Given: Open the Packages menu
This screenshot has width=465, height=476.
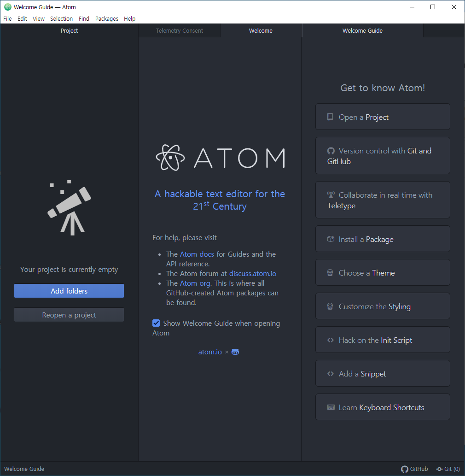Looking at the screenshot, I should [x=107, y=19].
